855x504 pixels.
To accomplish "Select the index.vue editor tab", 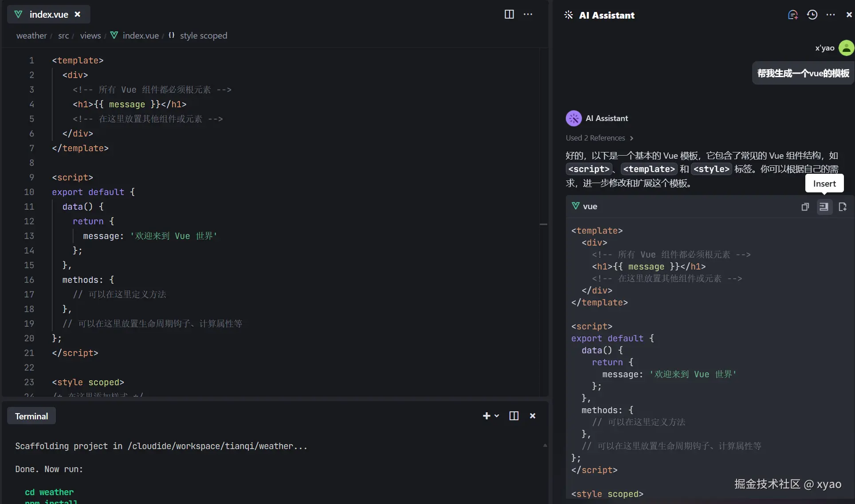I will 48,14.
